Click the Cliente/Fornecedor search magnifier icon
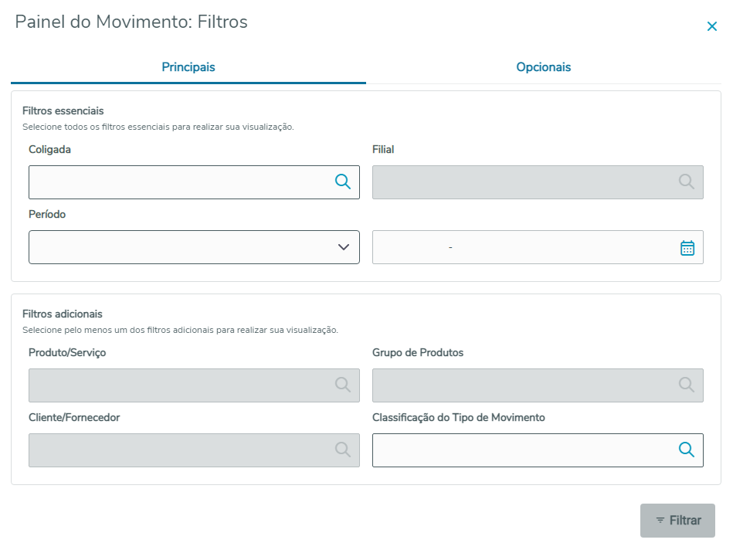733x560 pixels. click(343, 450)
